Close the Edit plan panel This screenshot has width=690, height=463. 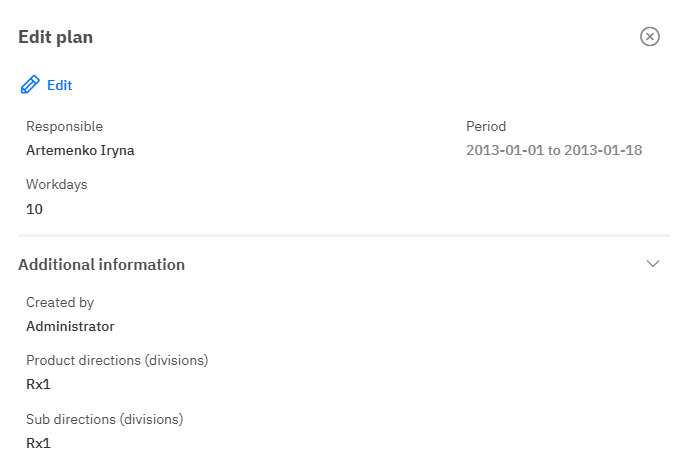point(650,37)
